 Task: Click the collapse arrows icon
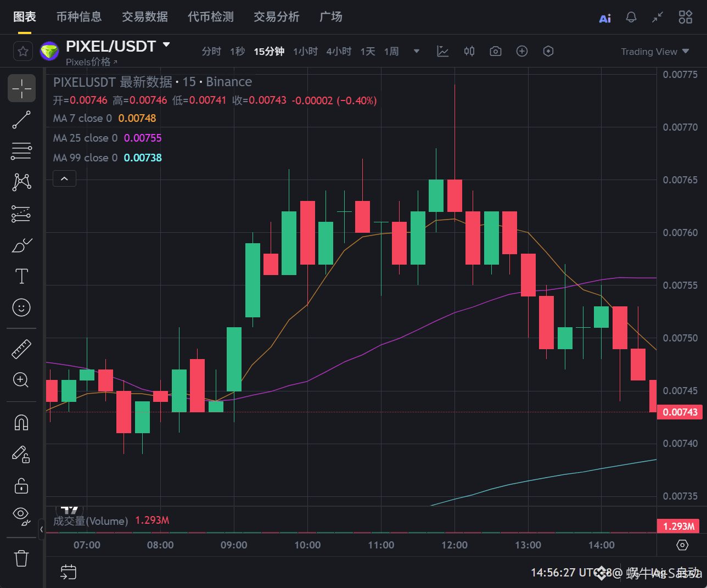pyautogui.click(x=658, y=18)
